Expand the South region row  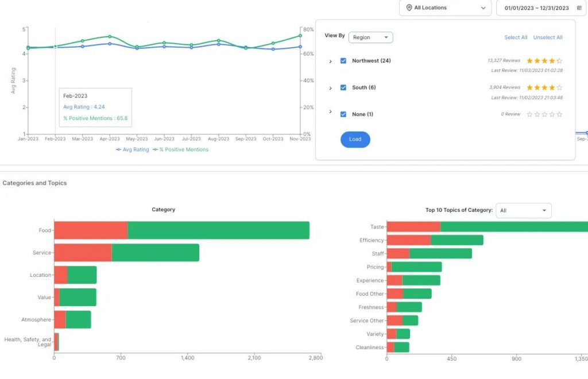330,88
